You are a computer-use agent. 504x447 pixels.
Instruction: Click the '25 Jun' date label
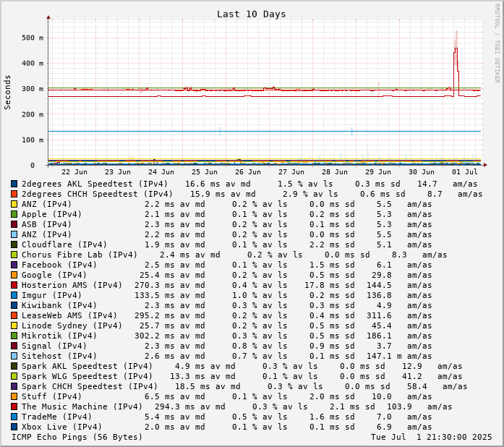pyautogui.click(x=205, y=172)
